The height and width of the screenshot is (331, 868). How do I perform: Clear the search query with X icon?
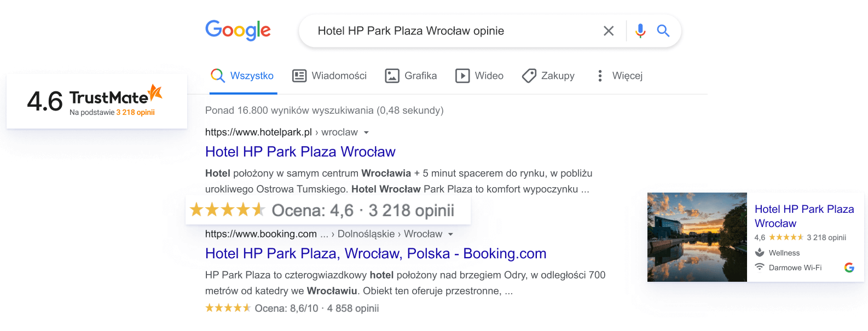(x=608, y=31)
